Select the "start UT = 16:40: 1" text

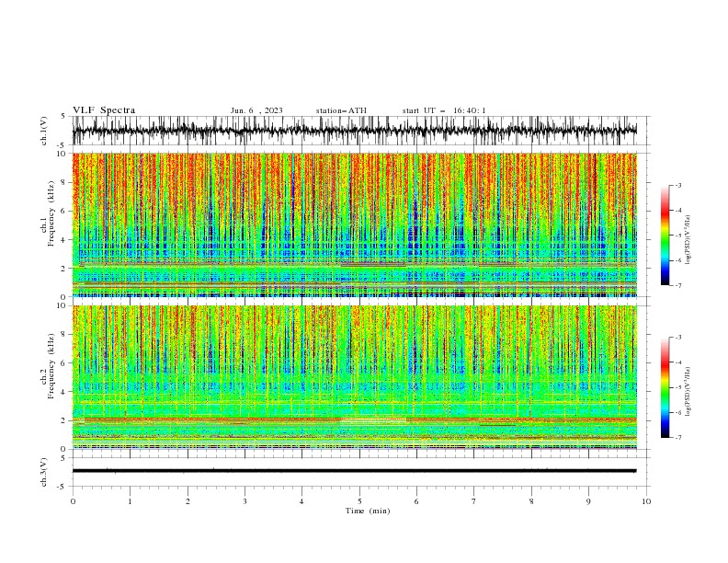[444, 110]
